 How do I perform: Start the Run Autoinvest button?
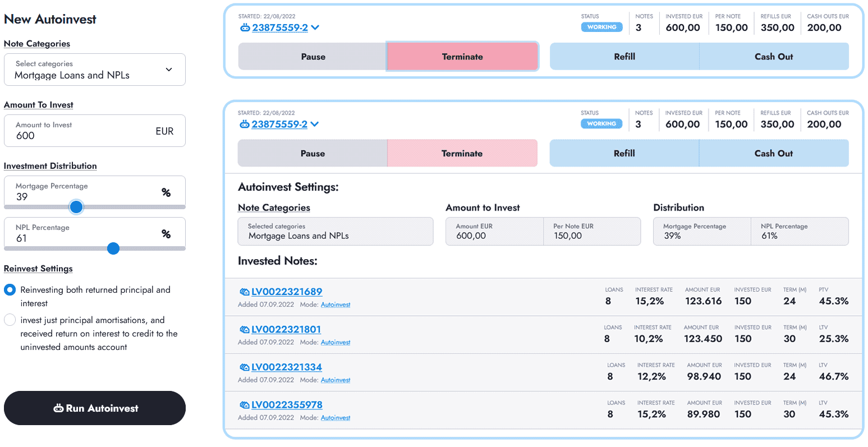coord(95,408)
